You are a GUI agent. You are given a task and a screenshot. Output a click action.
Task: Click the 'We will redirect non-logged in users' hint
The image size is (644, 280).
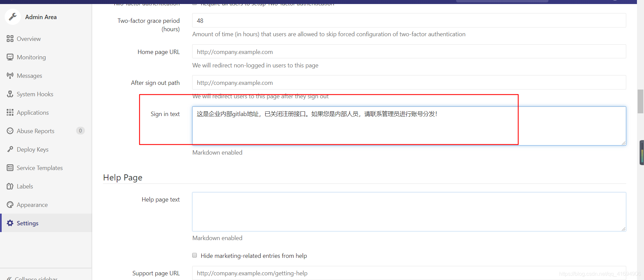click(x=255, y=65)
